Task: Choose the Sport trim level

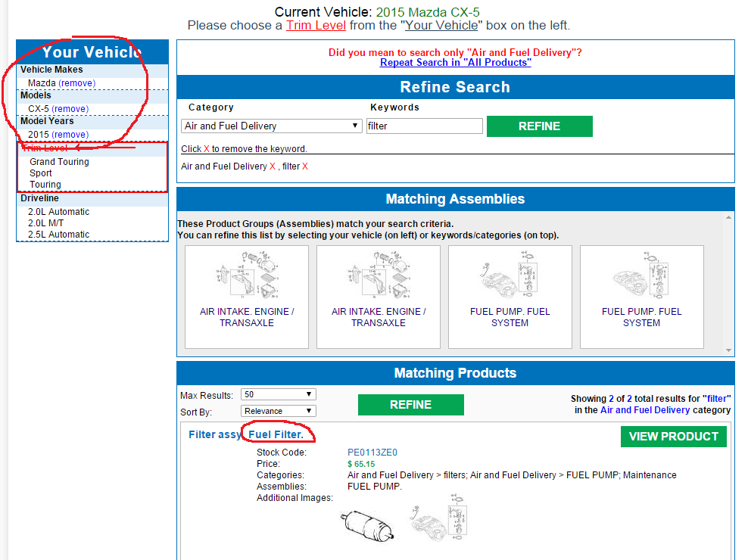Action: coord(41,173)
